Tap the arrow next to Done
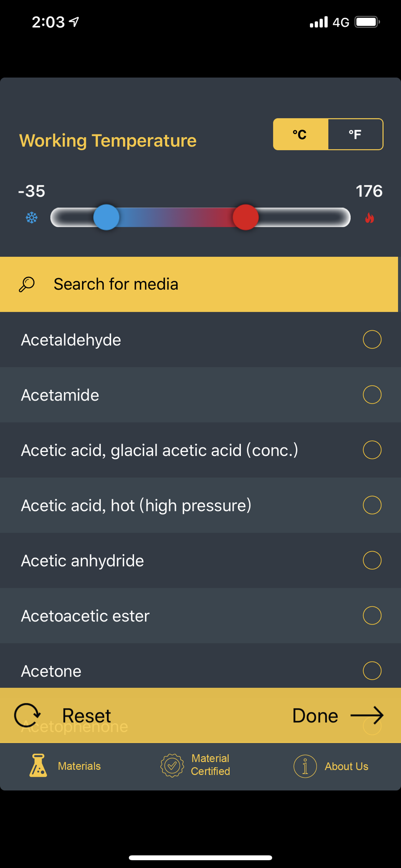Image resolution: width=401 pixels, height=868 pixels. click(367, 715)
